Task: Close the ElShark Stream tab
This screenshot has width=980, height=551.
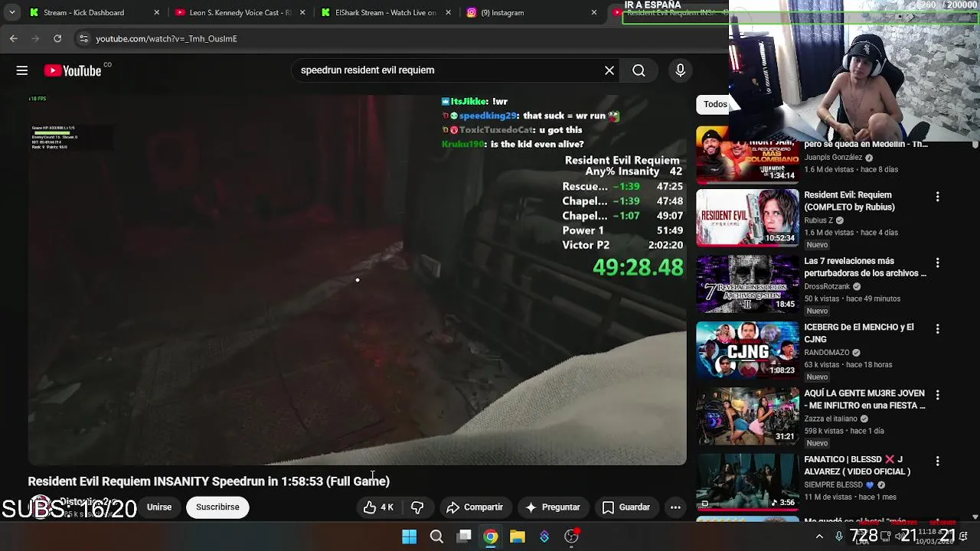Action: coord(448,12)
